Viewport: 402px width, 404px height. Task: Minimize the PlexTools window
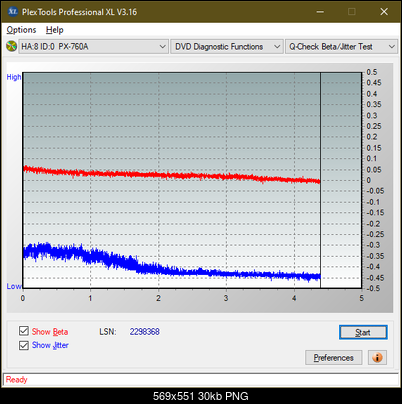(320, 12)
